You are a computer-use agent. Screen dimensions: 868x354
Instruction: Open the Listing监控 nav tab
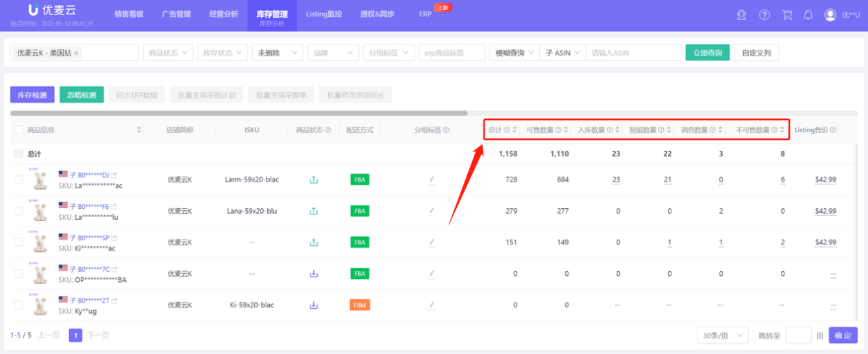pyautogui.click(x=323, y=14)
